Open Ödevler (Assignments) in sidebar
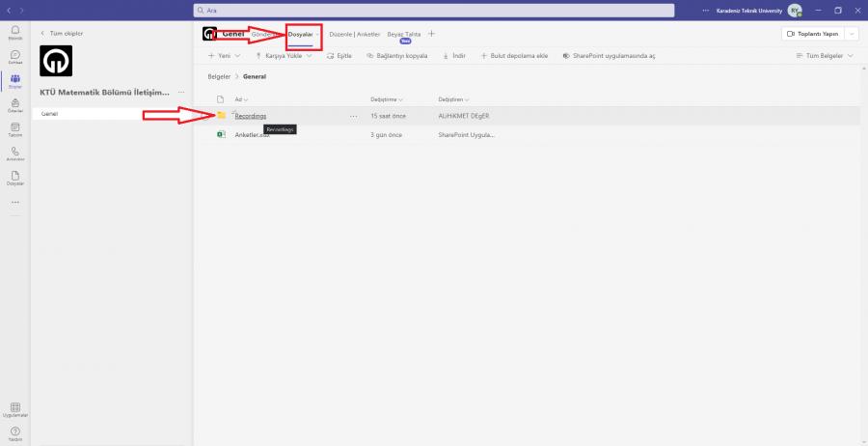Image resolution: width=868 pixels, height=446 pixels. [x=14, y=105]
